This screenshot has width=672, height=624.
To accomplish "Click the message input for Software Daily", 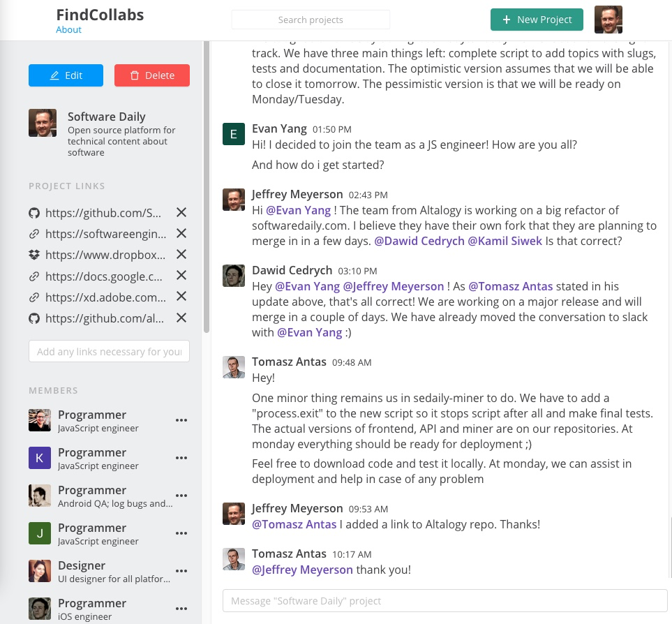I will point(445,600).
